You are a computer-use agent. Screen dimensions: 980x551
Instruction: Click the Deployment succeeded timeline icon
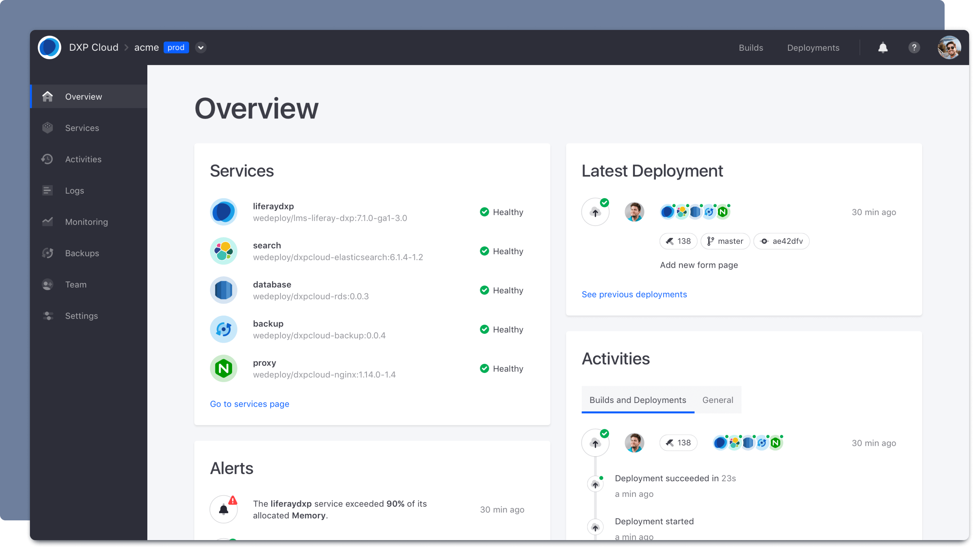(x=595, y=485)
